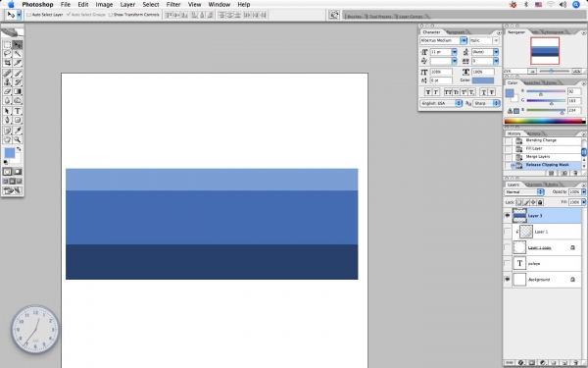Image resolution: width=588 pixels, height=368 pixels.
Task: Click navigator zoom out button
Action: [532, 71]
